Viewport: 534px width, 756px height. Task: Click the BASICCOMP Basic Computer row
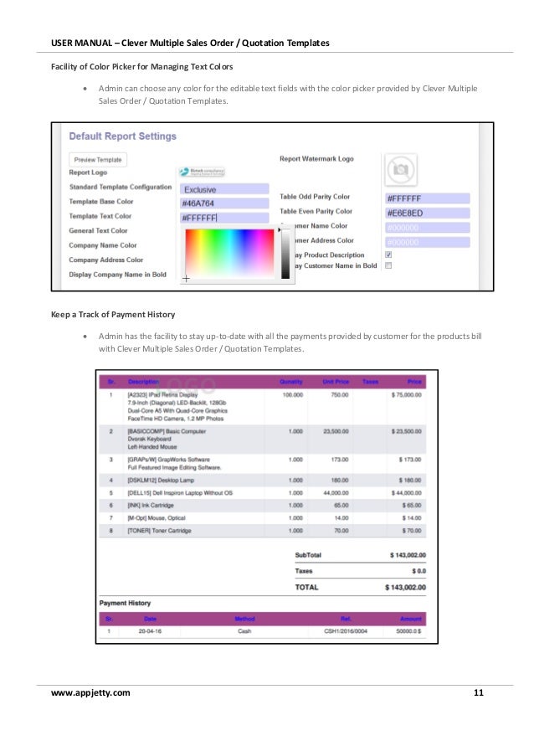(x=263, y=439)
